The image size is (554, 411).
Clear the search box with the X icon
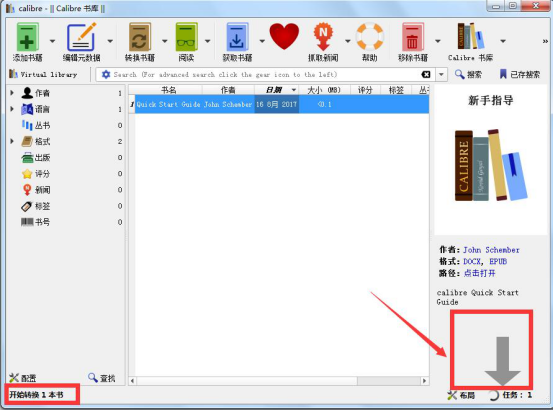pyautogui.click(x=426, y=75)
